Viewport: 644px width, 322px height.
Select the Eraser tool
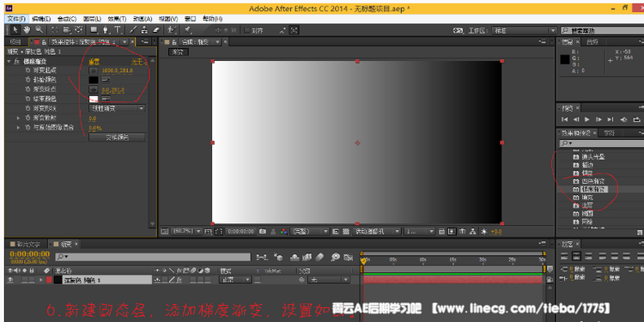point(156,29)
